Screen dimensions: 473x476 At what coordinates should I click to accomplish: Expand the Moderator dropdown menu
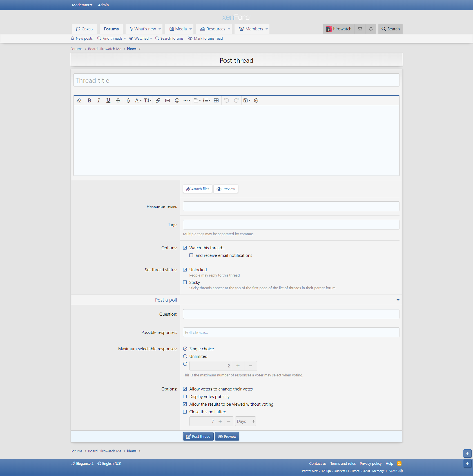pyautogui.click(x=82, y=5)
